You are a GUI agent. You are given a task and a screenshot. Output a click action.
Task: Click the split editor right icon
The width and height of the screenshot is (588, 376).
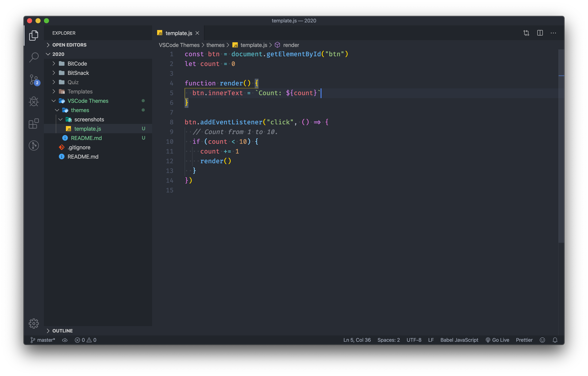[540, 33]
